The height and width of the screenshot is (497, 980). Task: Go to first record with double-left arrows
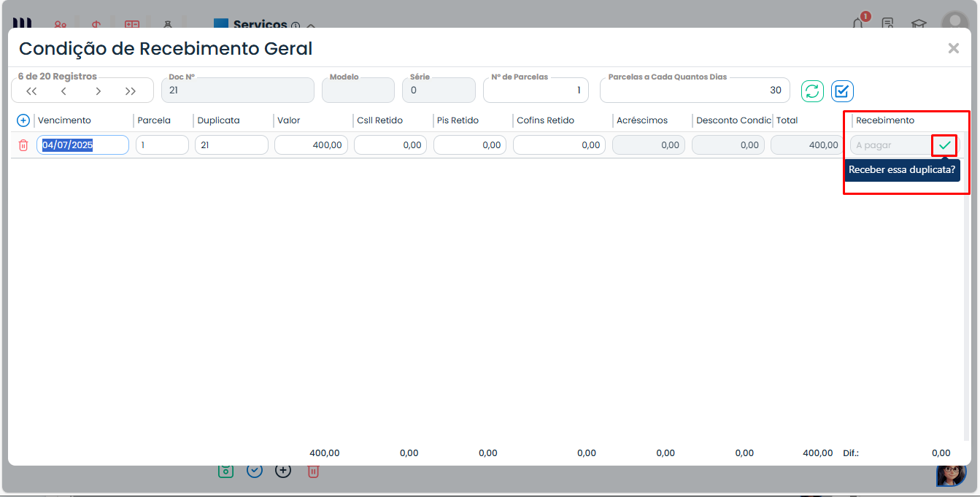(x=31, y=91)
